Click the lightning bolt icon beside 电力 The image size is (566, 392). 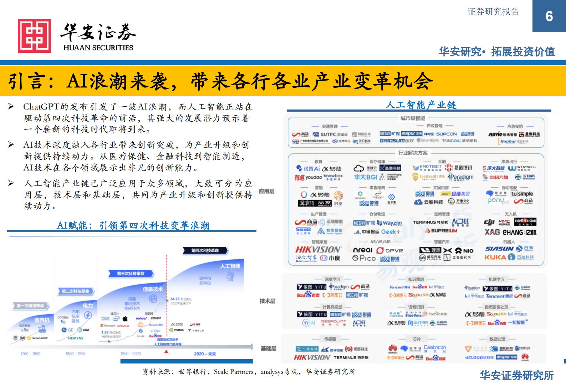point(88,315)
